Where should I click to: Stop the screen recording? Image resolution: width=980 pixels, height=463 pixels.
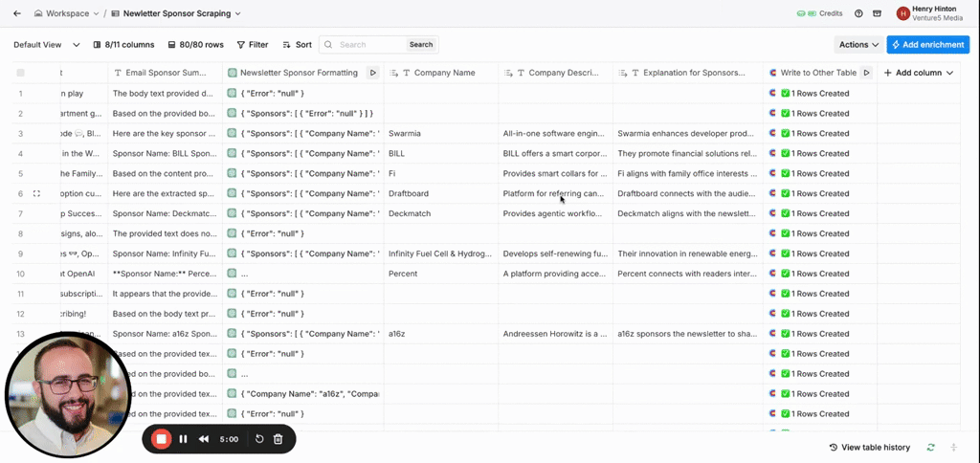[x=162, y=439]
